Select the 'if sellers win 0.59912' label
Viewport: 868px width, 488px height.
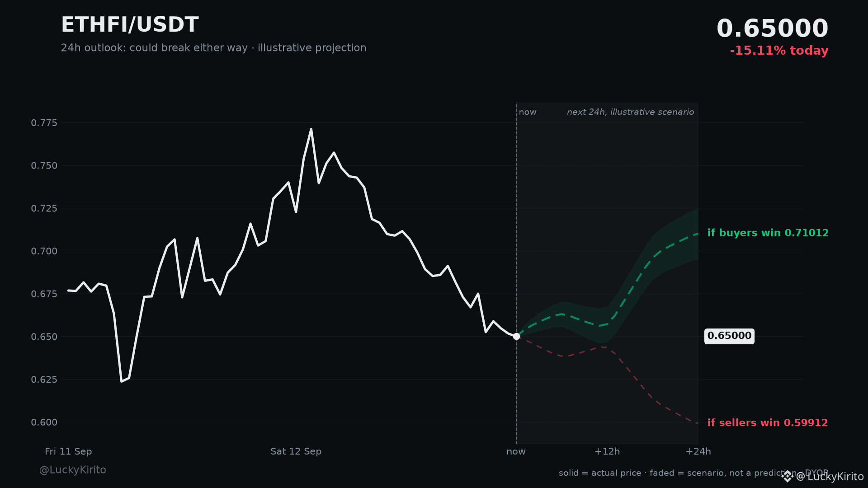tap(767, 423)
